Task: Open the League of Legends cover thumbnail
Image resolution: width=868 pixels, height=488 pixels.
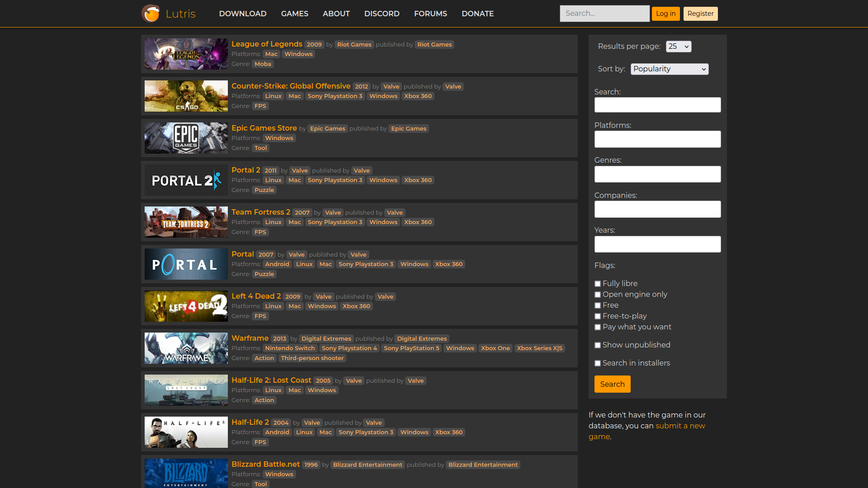Action: [x=186, y=54]
